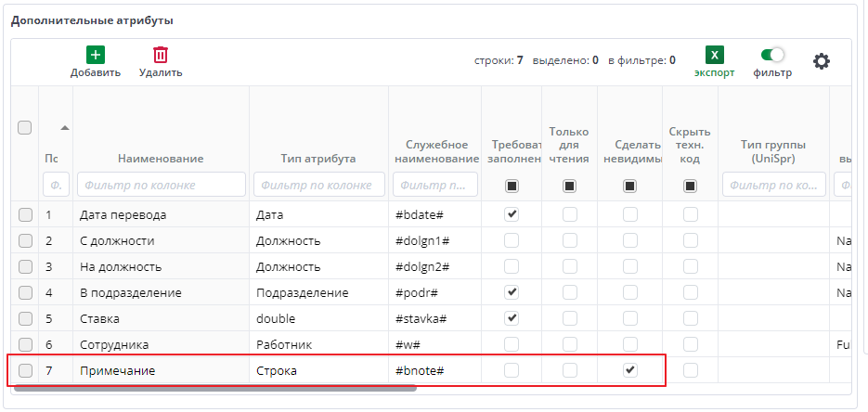Screen dimensions: 868x412
Task: Click the red Delete (Удалить) trash icon
Action: coord(161,56)
